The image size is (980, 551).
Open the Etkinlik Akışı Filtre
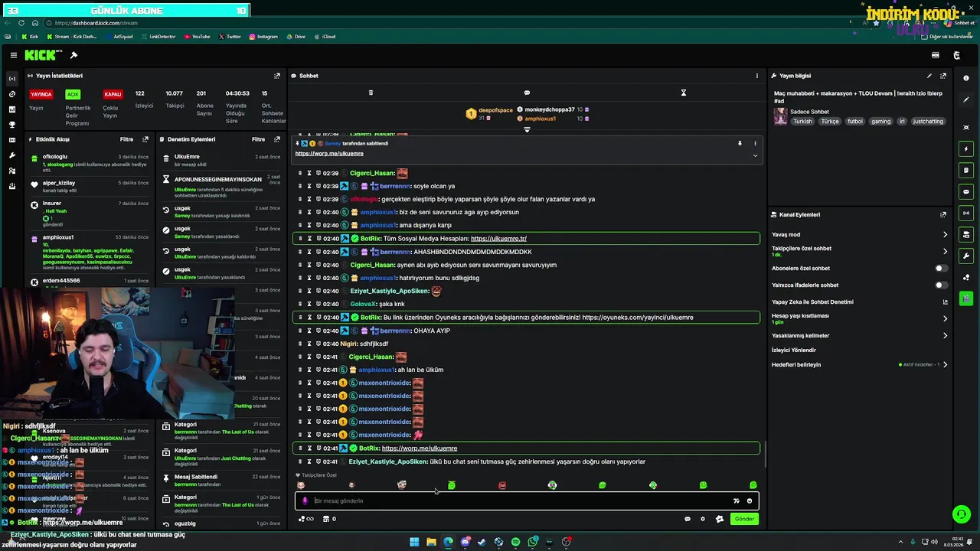126,139
